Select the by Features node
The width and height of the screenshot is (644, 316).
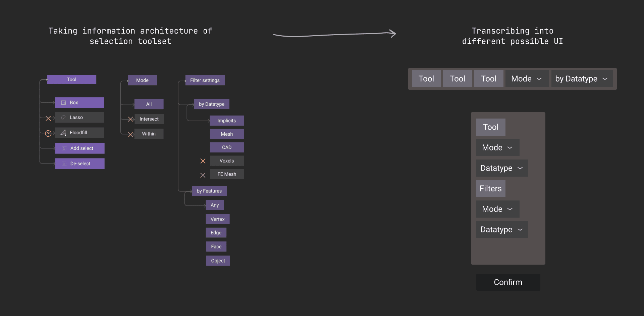click(209, 191)
